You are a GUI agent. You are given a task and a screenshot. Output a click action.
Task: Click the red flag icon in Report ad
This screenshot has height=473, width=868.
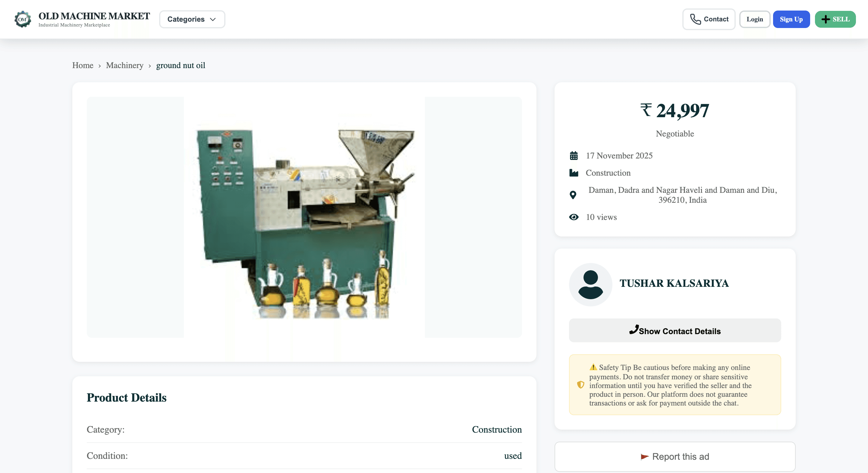click(644, 457)
